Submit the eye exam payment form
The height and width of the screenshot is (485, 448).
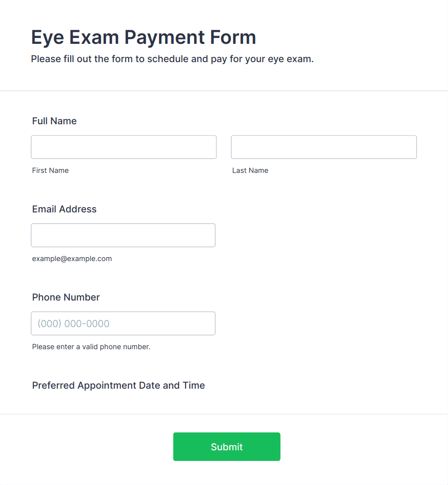coord(226,446)
